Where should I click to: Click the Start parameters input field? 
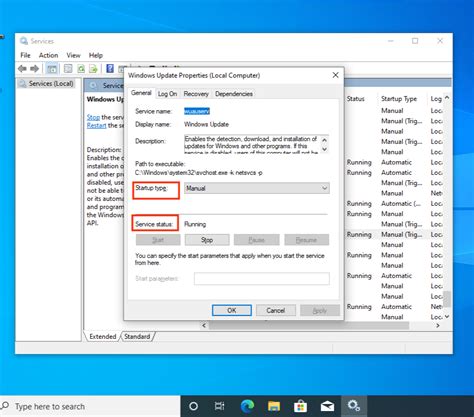pos(262,279)
